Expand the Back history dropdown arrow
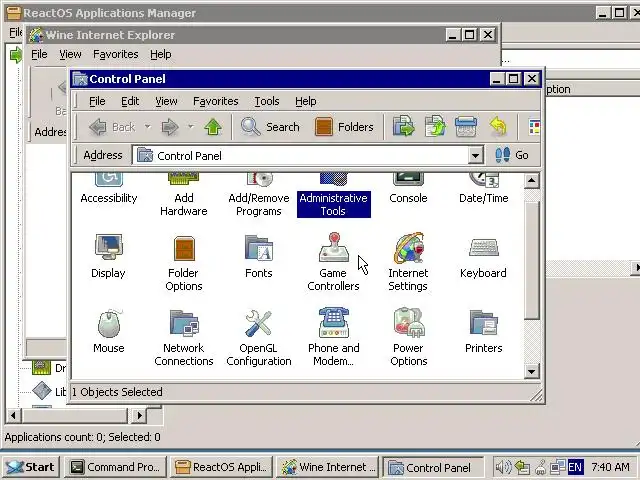 (x=148, y=127)
